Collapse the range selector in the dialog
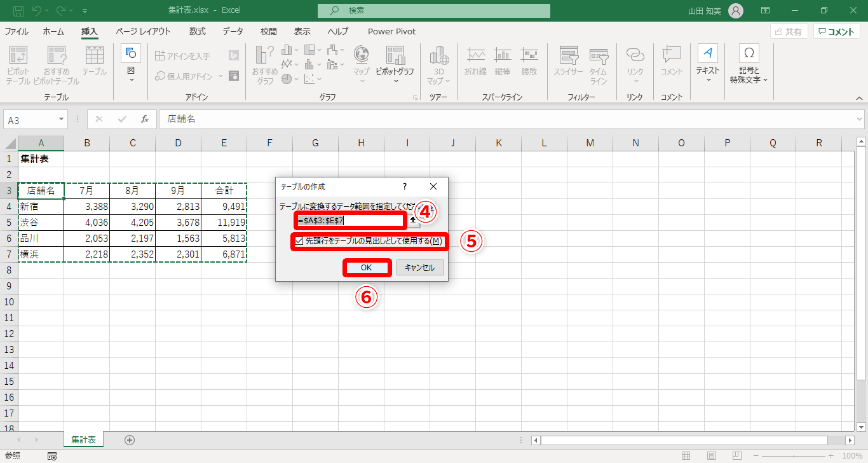 (412, 220)
